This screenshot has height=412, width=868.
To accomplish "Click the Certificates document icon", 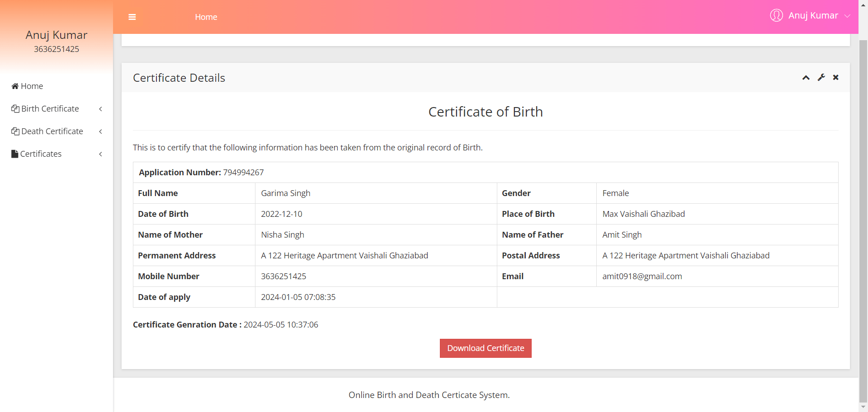I will (14, 154).
